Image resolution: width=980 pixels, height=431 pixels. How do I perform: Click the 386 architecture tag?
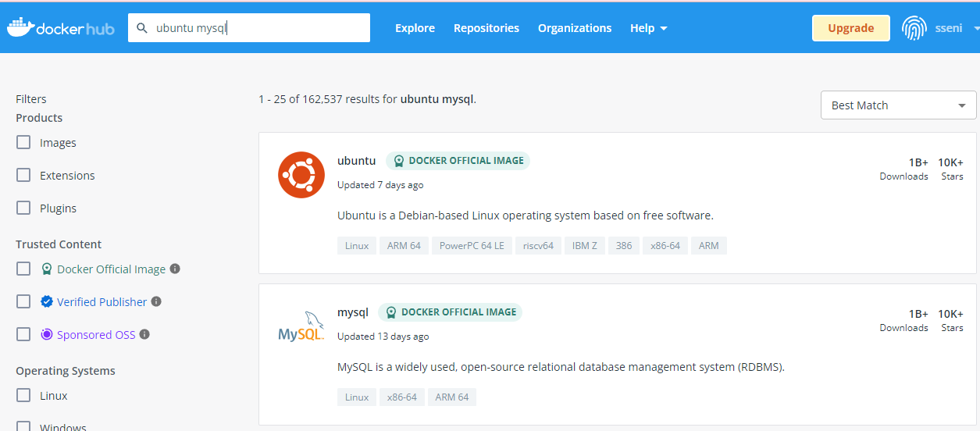624,246
